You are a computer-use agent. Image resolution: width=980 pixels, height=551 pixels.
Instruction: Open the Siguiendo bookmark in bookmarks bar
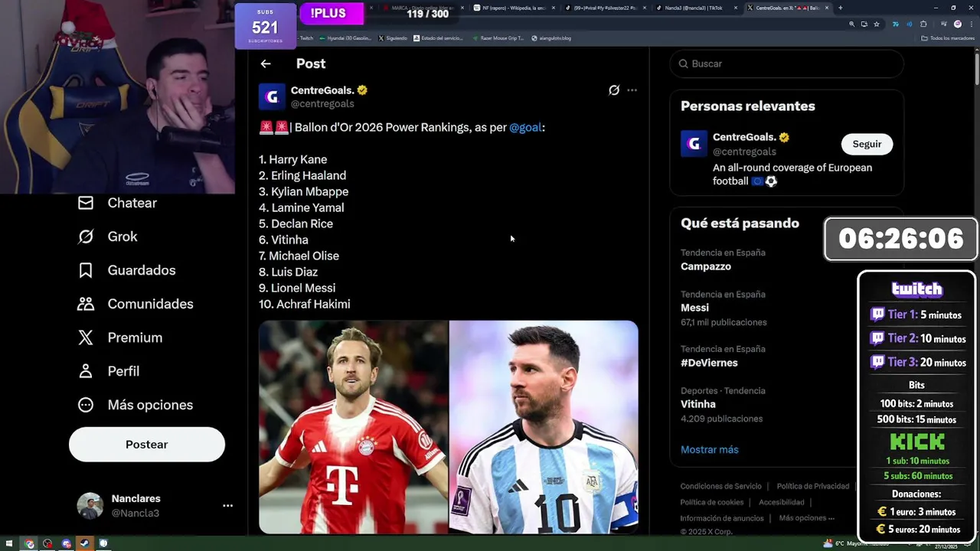click(393, 37)
